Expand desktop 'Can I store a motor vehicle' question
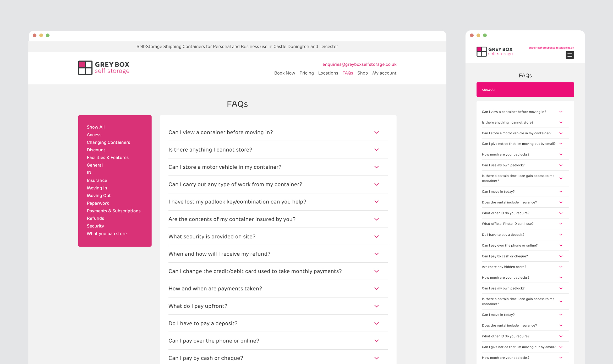613x364 pixels. click(x=278, y=167)
